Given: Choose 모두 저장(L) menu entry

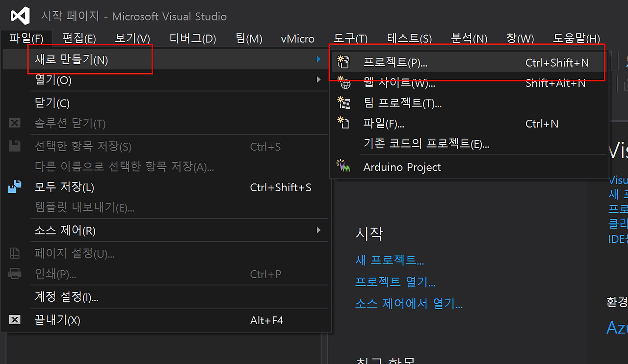Looking at the screenshot, I should tap(166, 187).
